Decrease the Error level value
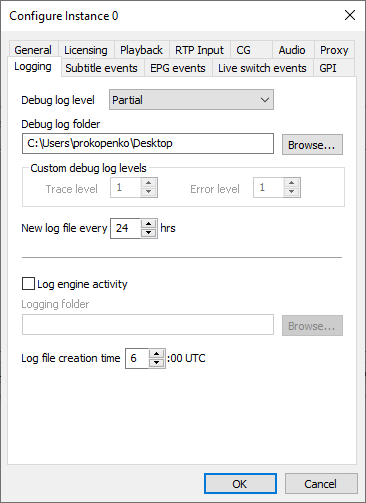 point(292,192)
